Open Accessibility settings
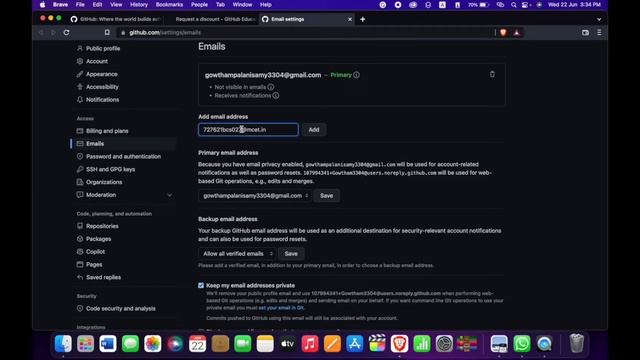The width and height of the screenshot is (640, 360). click(x=102, y=87)
